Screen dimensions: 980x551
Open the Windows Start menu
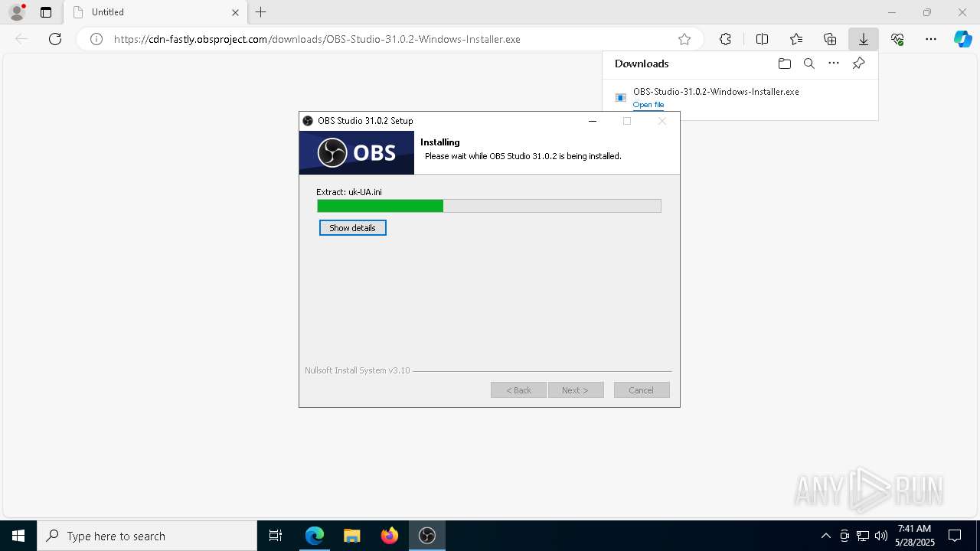tap(18, 536)
